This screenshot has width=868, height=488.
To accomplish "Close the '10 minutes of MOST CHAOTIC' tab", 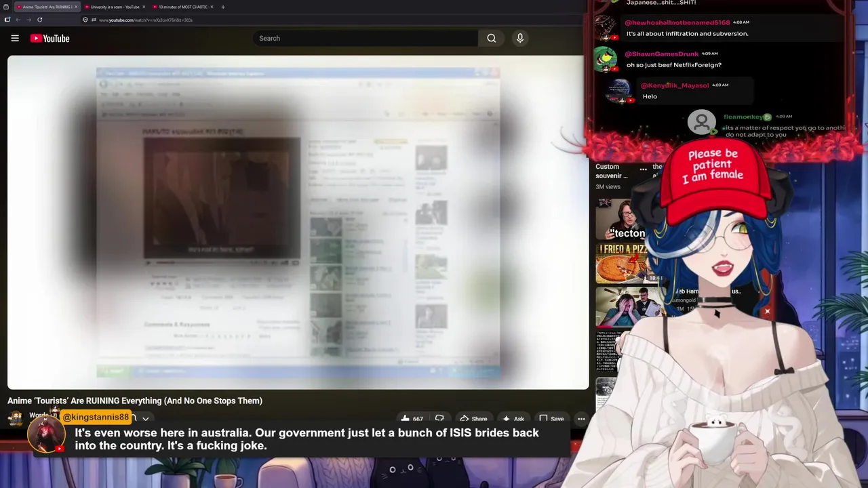I will tap(212, 7).
